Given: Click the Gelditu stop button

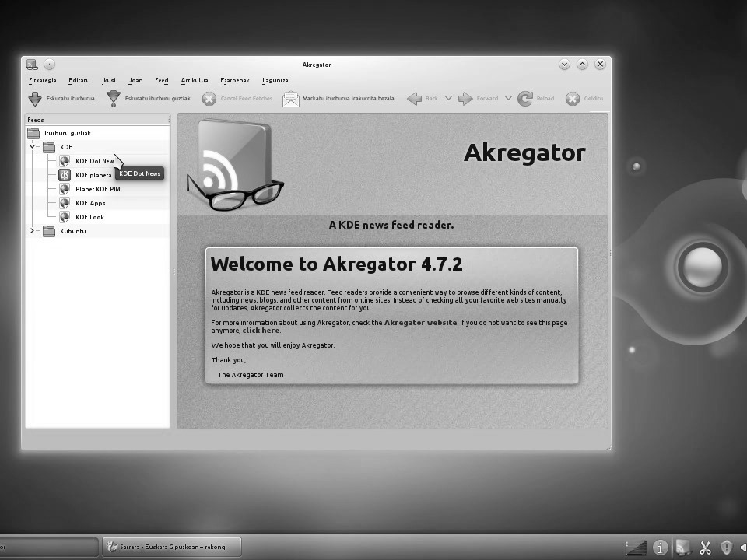Looking at the screenshot, I should point(584,99).
